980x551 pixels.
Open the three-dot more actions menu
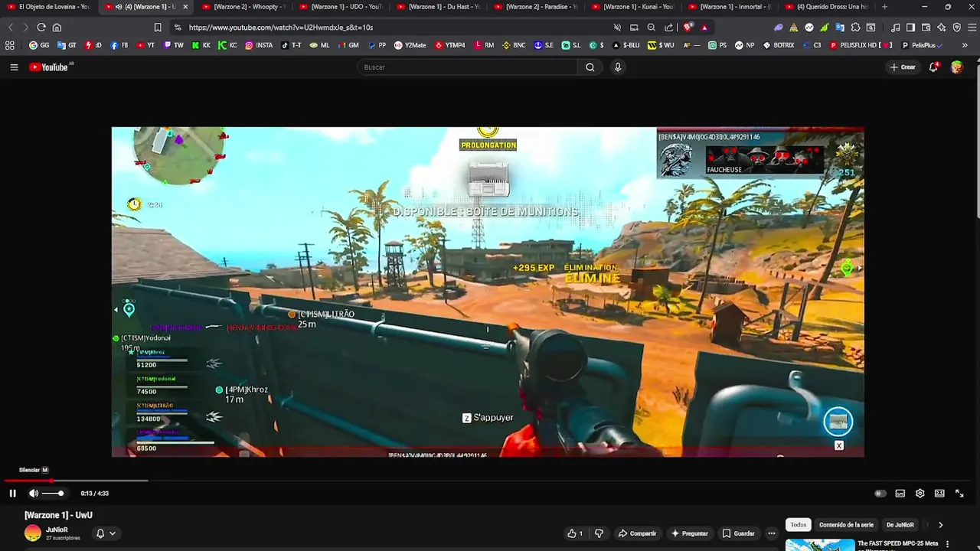pyautogui.click(x=772, y=533)
